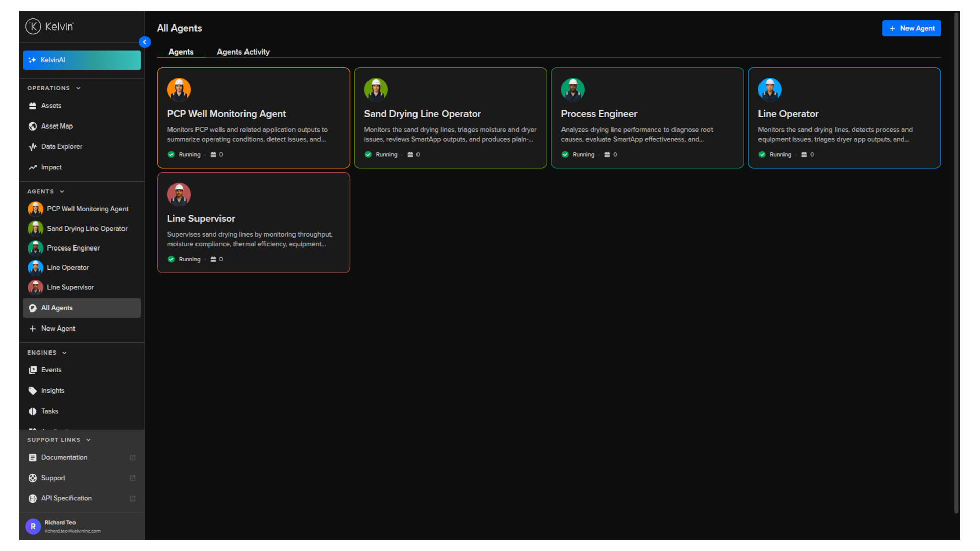Click the Line Operator card description text
Screen dimensions: 980x551
[835, 135]
